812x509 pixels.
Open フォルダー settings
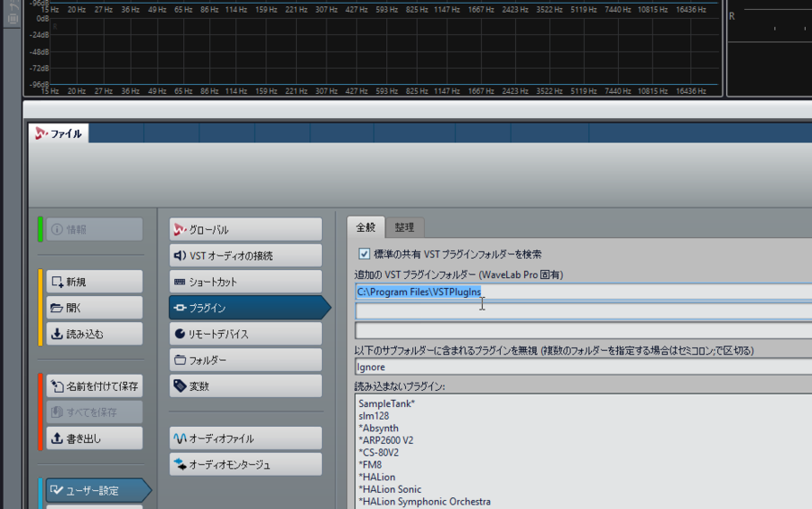[245, 360]
